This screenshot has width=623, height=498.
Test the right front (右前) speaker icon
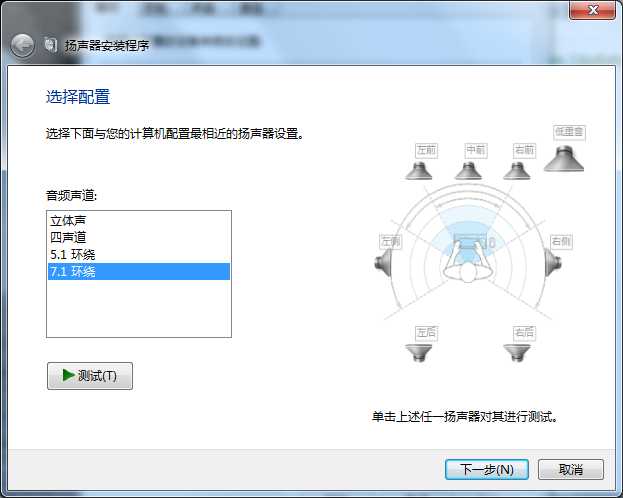pyautogui.click(x=517, y=171)
